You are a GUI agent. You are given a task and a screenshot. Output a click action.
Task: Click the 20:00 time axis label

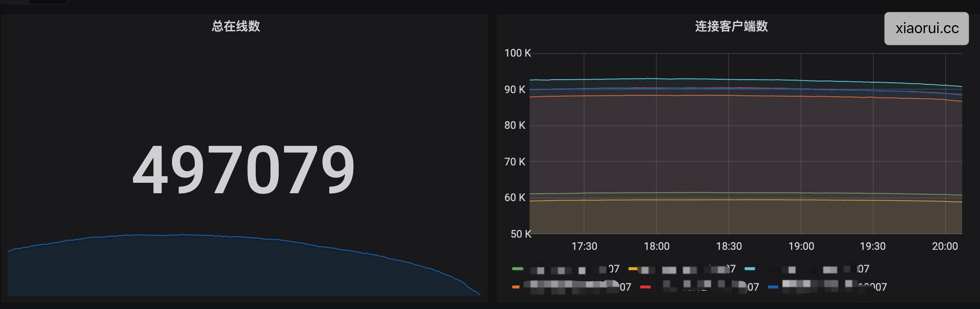coord(945,246)
